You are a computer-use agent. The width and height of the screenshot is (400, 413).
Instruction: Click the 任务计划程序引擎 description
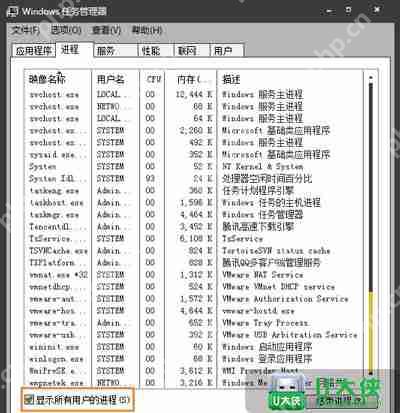point(258,191)
